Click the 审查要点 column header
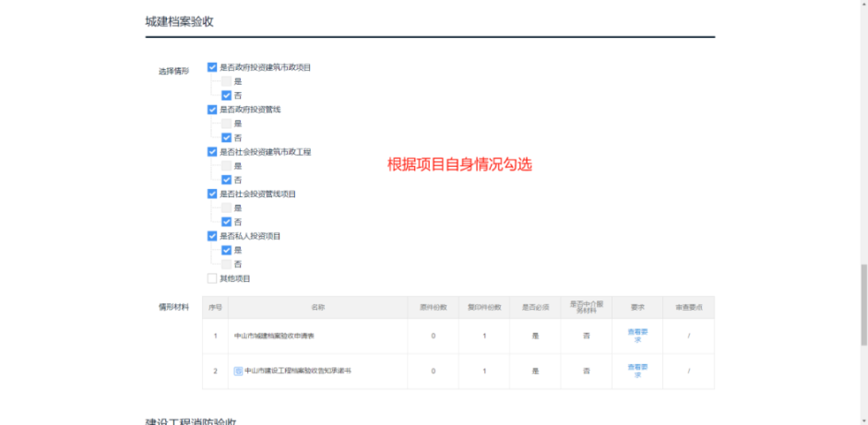This screenshot has width=868, height=425. pyautogui.click(x=689, y=308)
